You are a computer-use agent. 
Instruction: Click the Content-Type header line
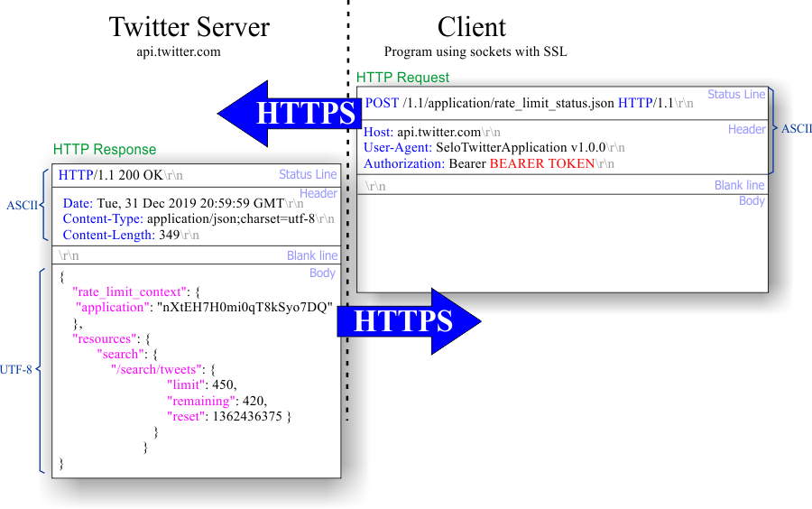tap(198, 219)
